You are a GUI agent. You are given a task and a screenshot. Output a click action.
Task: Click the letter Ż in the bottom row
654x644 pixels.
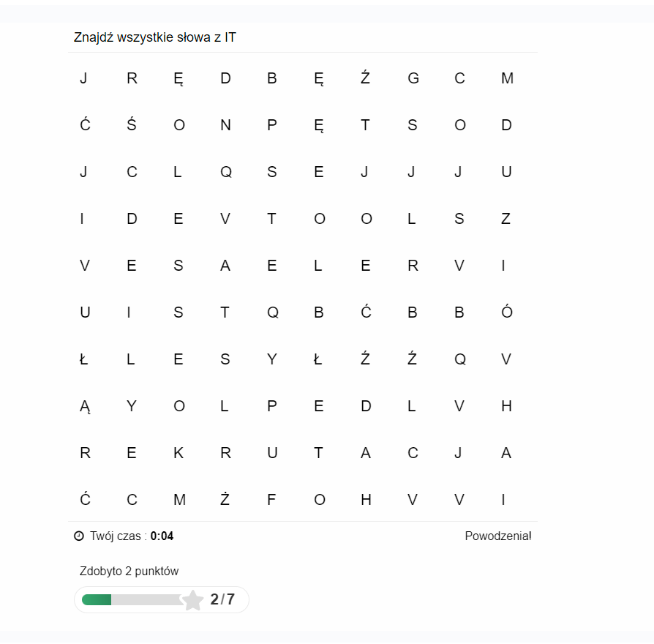click(x=225, y=498)
